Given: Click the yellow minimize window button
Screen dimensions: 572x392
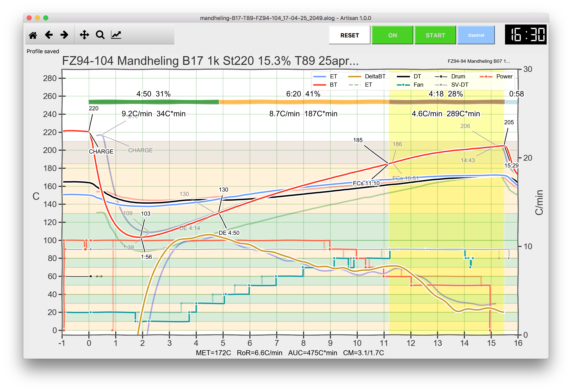Looking at the screenshot, I should coord(37,18).
